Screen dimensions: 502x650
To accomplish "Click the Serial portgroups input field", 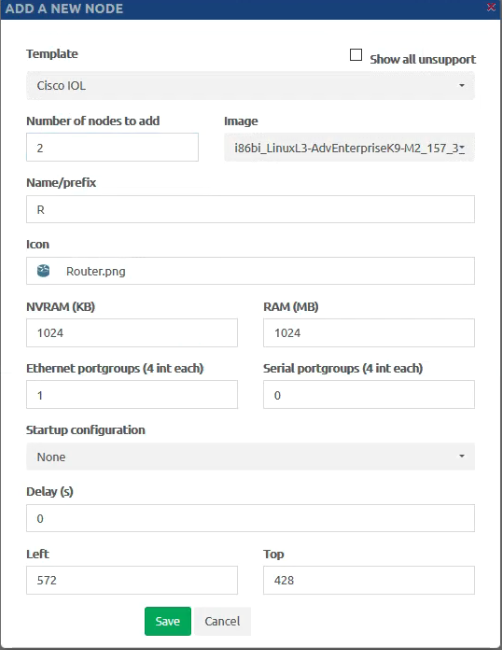I will coord(369,394).
